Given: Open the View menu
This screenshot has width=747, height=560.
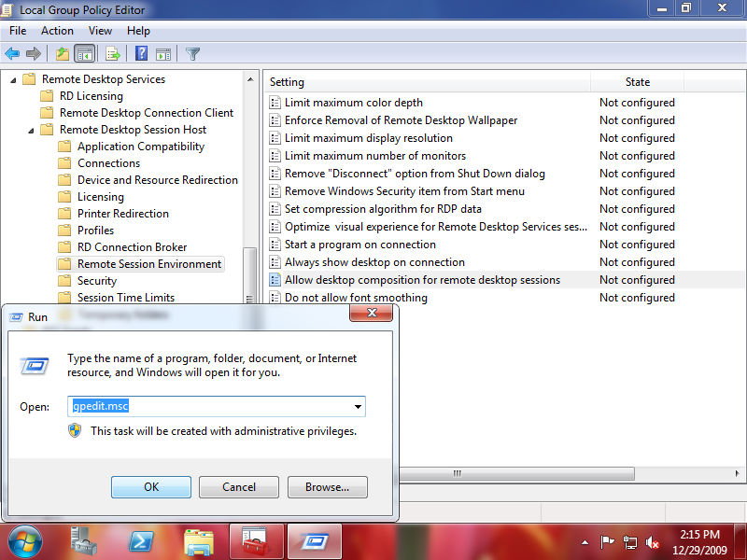Looking at the screenshot, I should pos(100,31).
